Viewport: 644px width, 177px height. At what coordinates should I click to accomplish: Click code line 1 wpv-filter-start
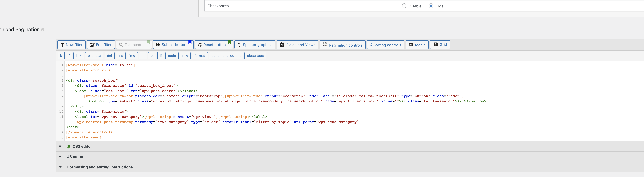coord(100,65)
